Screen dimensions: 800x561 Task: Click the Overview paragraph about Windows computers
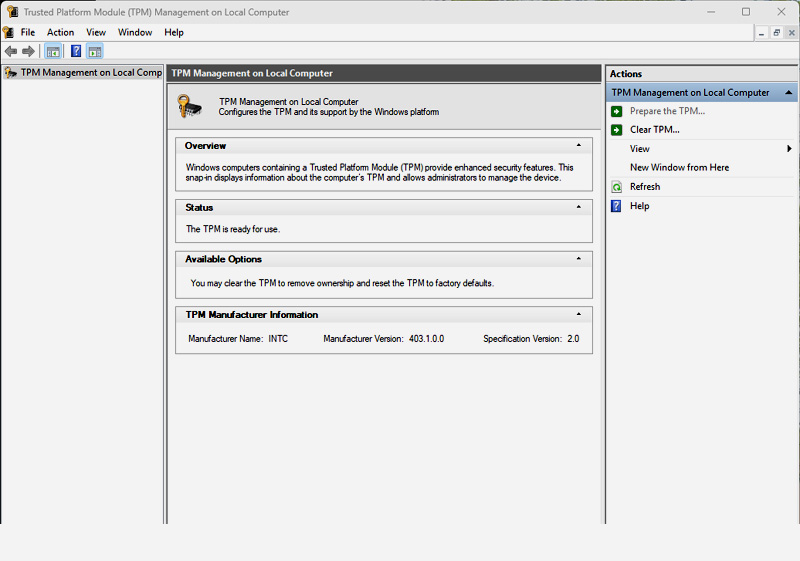379,172
